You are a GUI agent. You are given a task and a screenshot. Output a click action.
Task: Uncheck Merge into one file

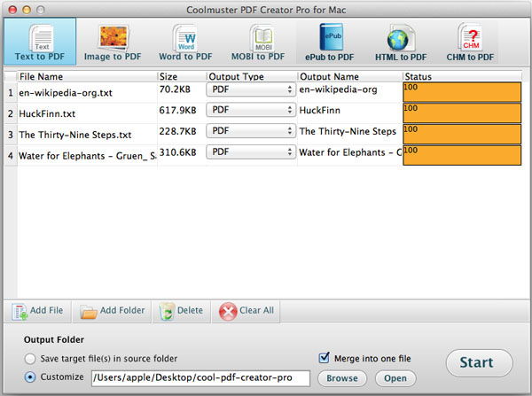click(x=324, y=358)
